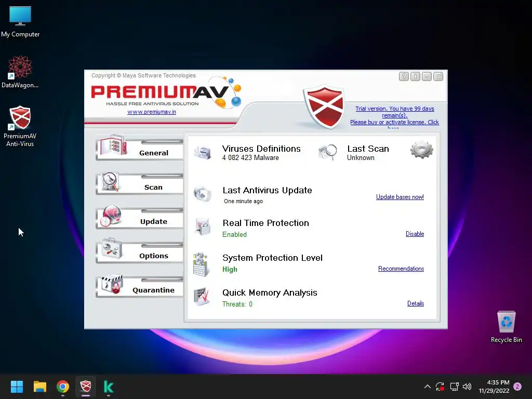Open the Update section

pyautogui.click(x=140, y=218)
